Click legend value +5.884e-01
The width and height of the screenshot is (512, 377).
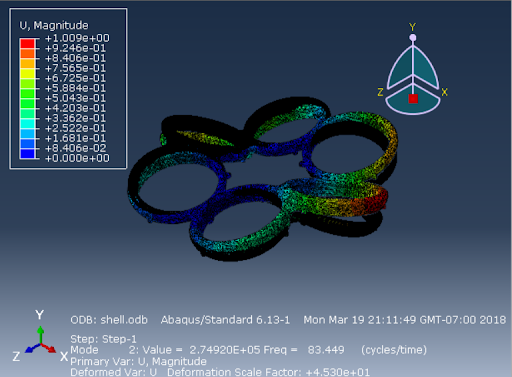pos(75,88)
